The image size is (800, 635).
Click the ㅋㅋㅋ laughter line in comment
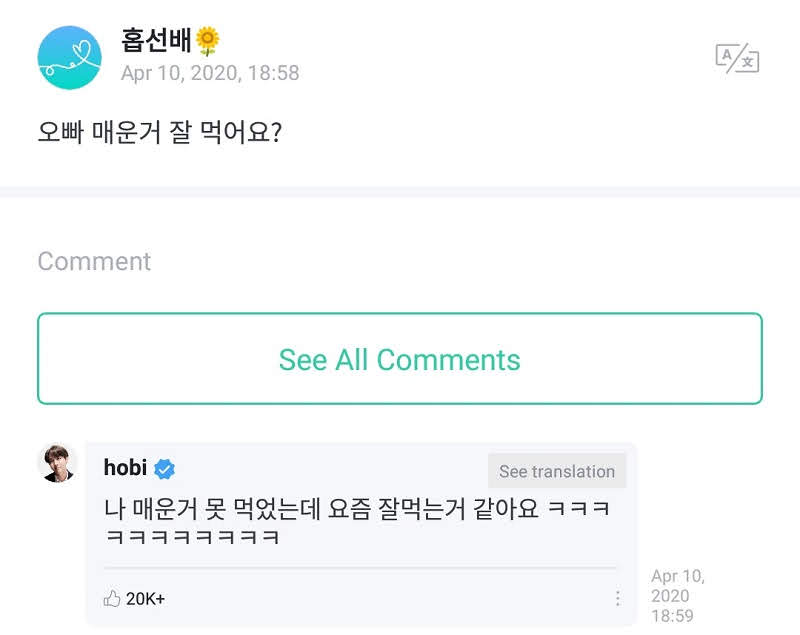click(x=192, y=537)
